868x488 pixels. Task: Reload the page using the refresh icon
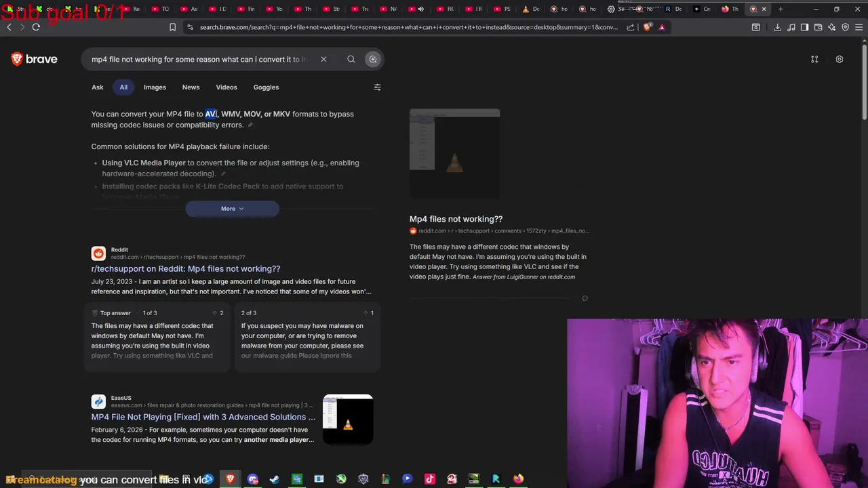coord(36,27)
